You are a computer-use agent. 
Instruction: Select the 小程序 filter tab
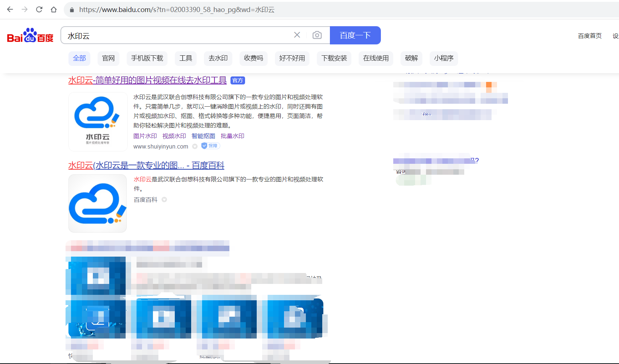tap(444, 58)
